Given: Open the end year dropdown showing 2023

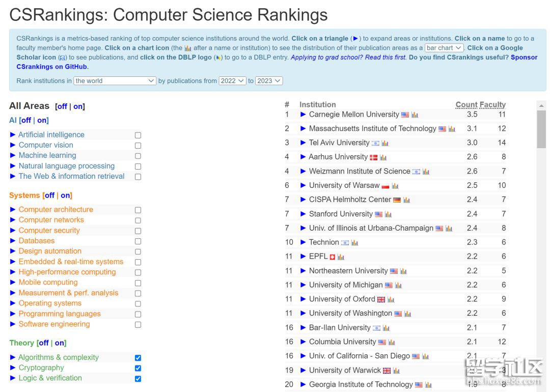Looking at the screenshot, I should pyautogui.click(x=269, y=80).
